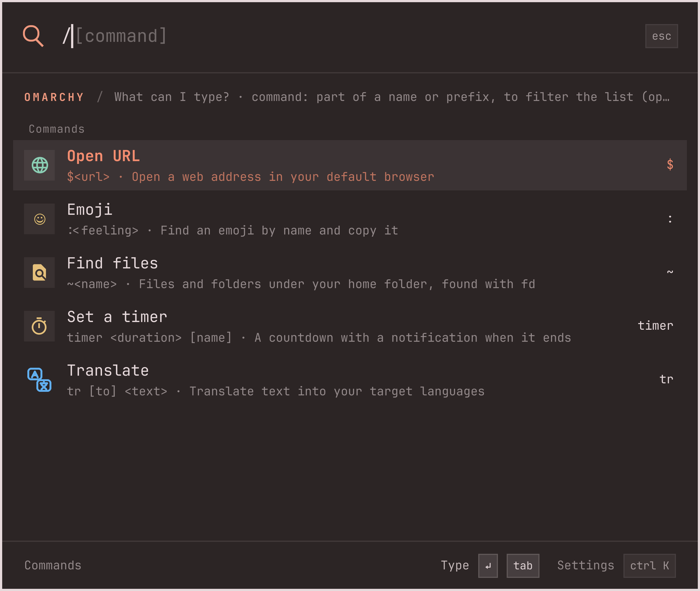This screenshot has height=591, width=700.
Task: Click the file search icon for Find files
Action: click(x=39, y=273)
